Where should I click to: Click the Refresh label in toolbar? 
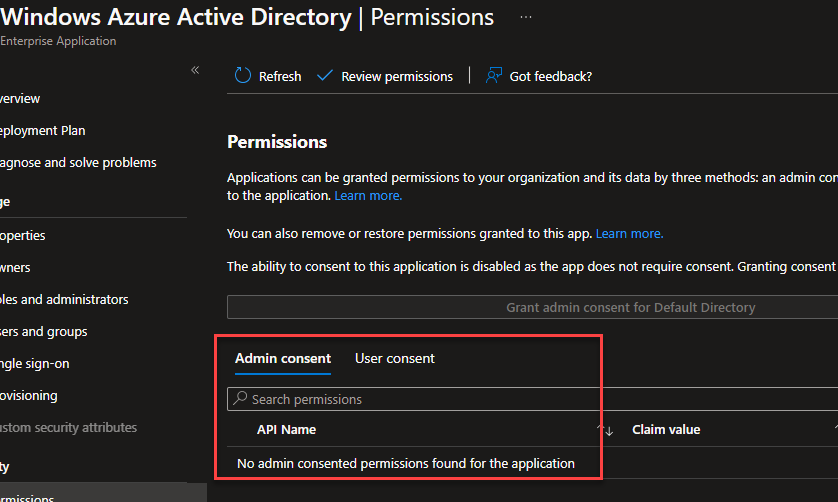coord(280,76)
